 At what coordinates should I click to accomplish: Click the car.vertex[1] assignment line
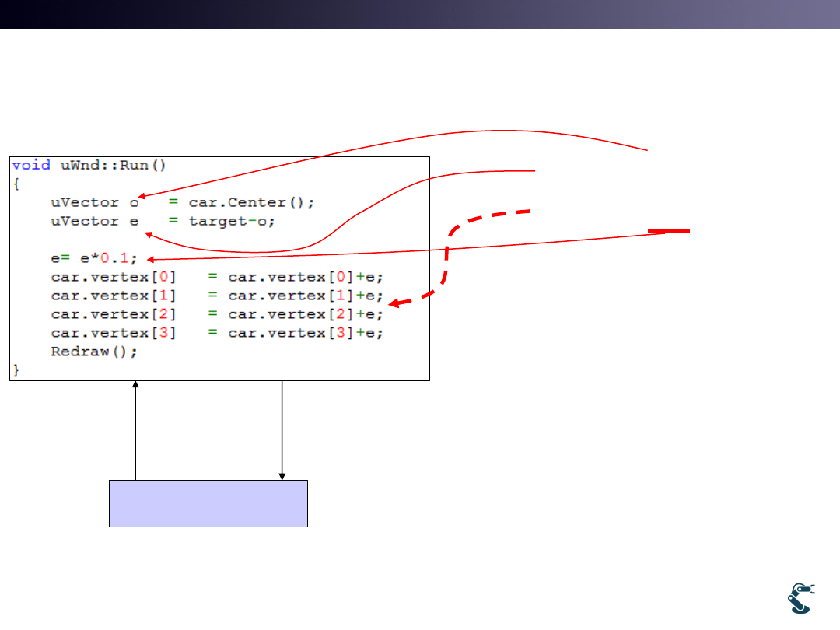(x=218, y=296)
